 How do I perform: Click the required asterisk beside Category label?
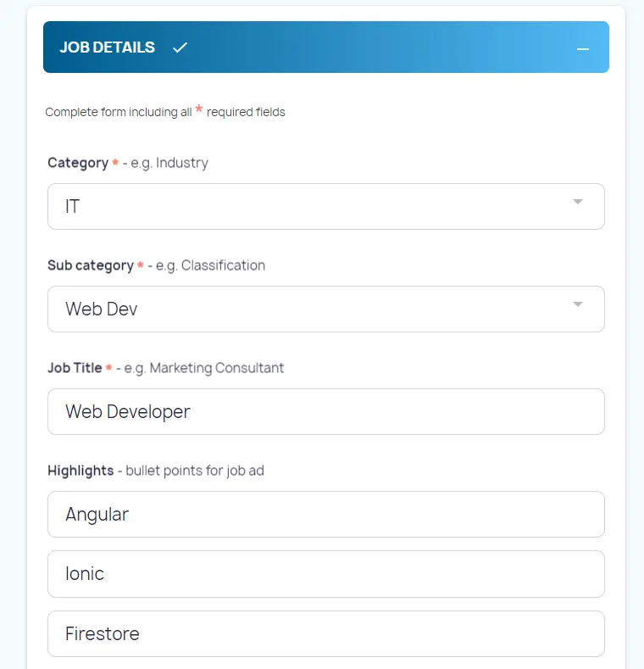(115, 163)
